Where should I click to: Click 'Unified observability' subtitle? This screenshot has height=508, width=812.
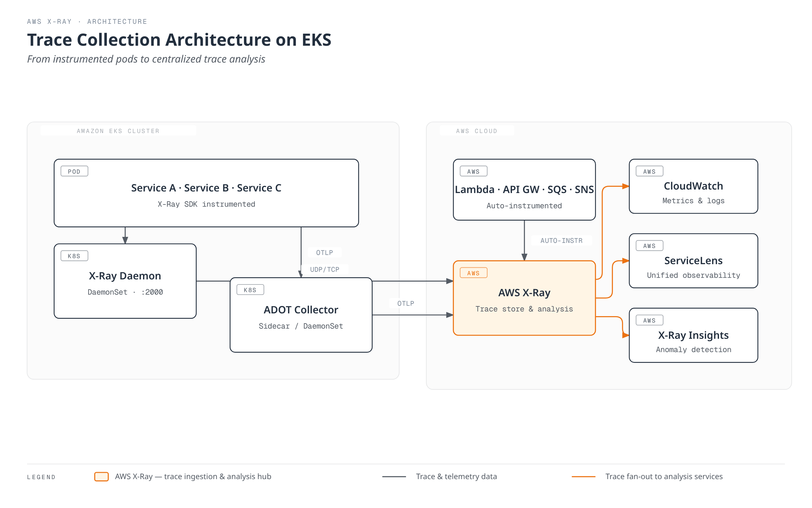[694, 276]
